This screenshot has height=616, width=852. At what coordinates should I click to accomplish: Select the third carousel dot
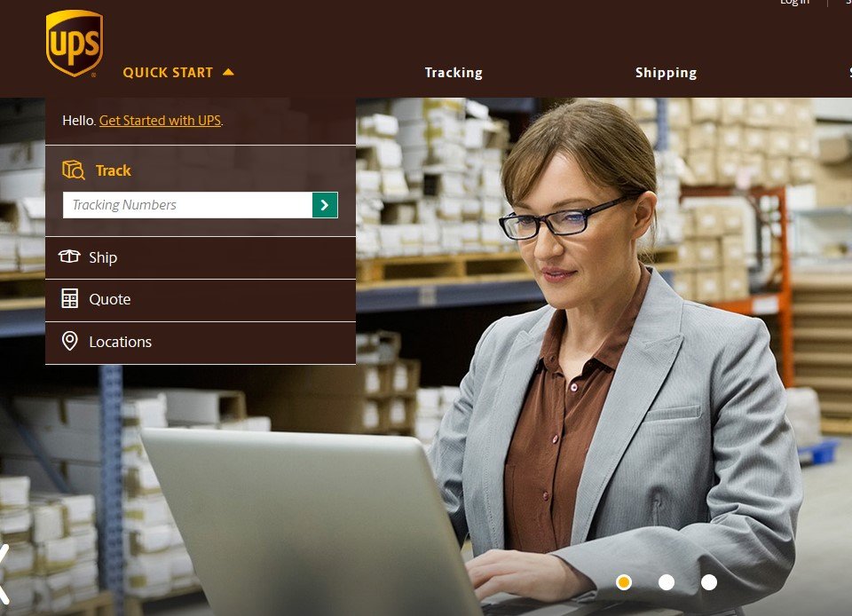click(x=708, y=582)
